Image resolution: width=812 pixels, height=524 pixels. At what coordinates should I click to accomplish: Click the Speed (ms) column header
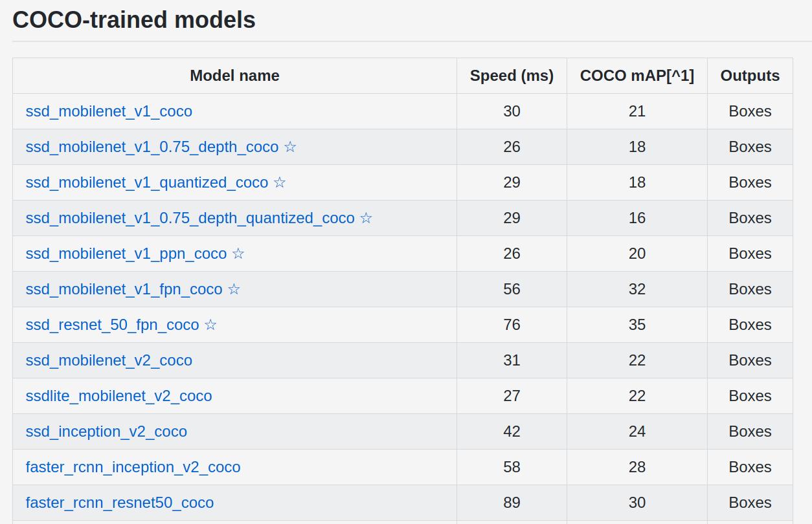[x=512, y=76]
